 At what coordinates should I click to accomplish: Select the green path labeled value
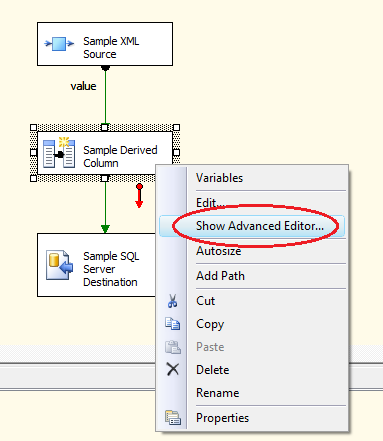[x=105, y=96]
